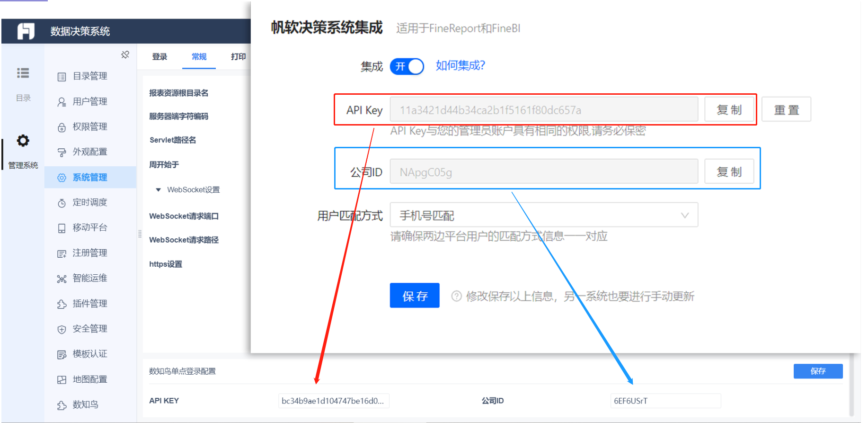Select the 管理系统 gear icon
Screen dimensions: 868x423
(23, 140)
